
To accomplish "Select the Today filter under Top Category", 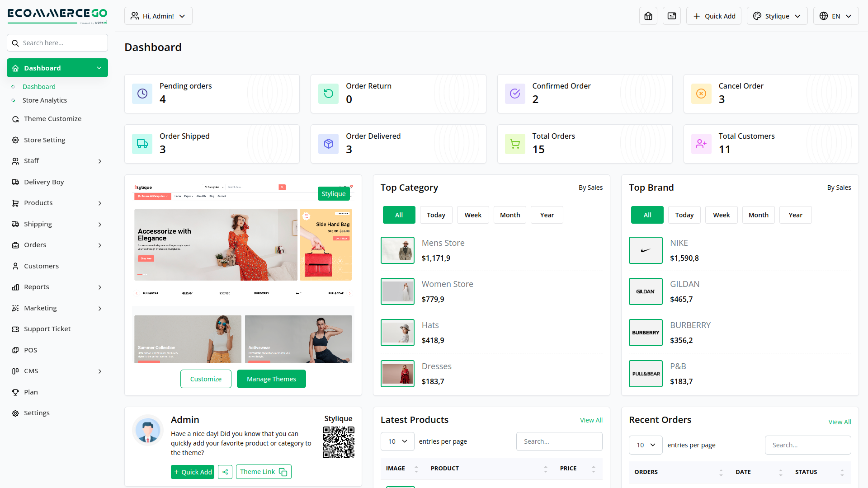I will pos(436,215).
